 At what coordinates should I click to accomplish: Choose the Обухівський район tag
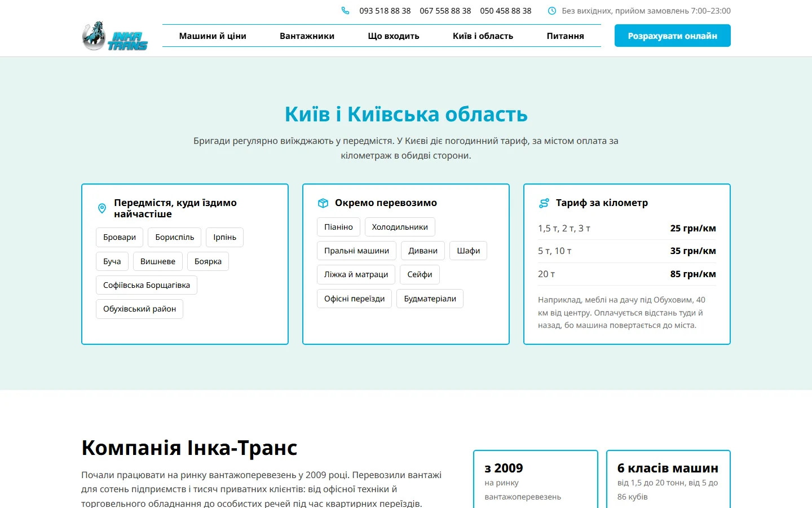(x=140, y=309)
